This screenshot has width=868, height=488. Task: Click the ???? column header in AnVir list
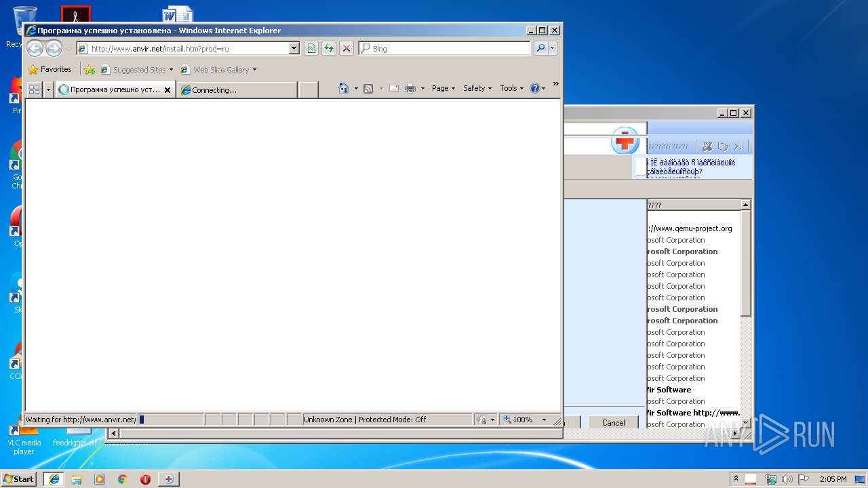click(x=693, y=205)
